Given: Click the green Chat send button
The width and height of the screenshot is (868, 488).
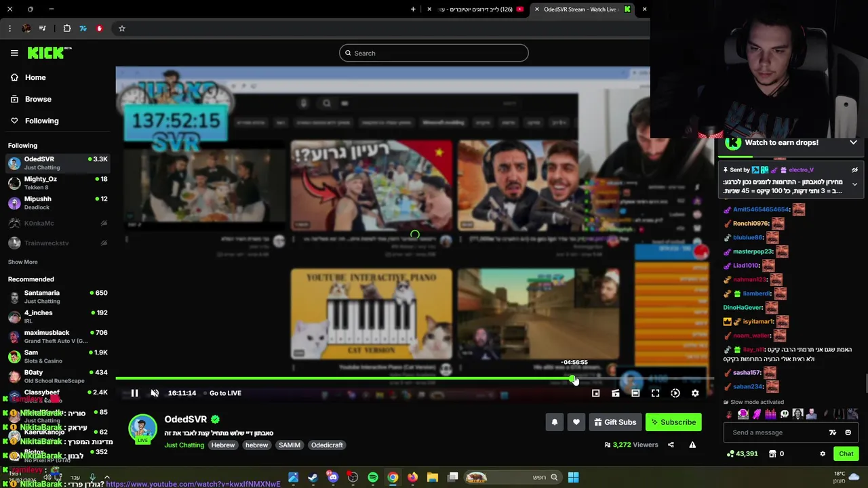Looking at the screenshot, I should 846,454.
